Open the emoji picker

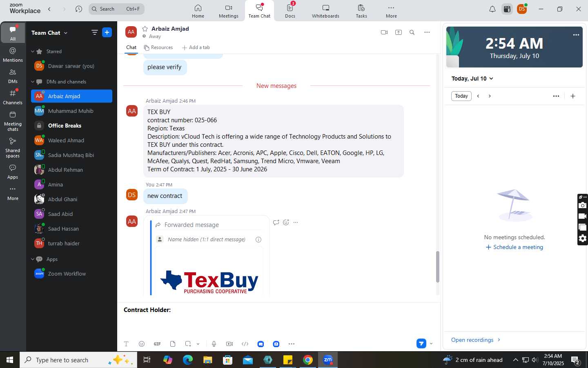[142, 344]
